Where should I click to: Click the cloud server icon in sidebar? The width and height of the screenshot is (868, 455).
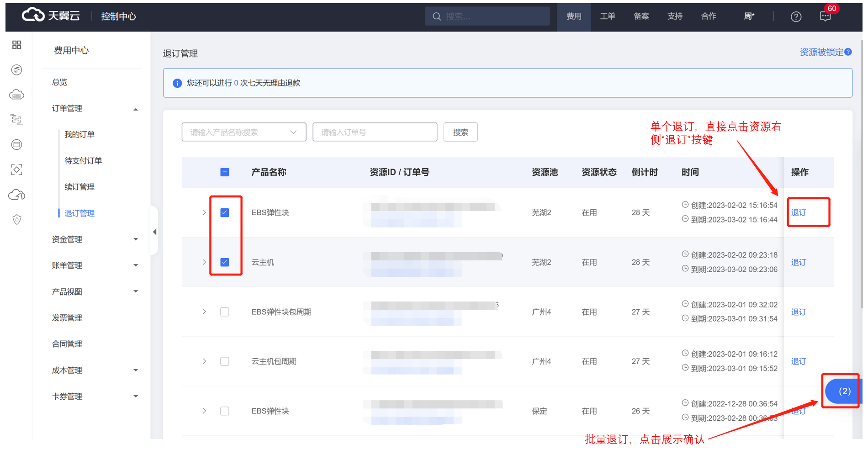click(17, 95)
